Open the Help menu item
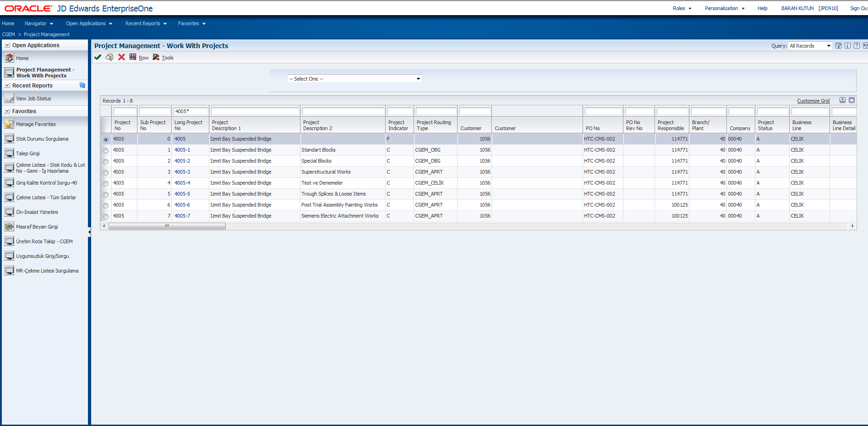 (x=762, y=8)
